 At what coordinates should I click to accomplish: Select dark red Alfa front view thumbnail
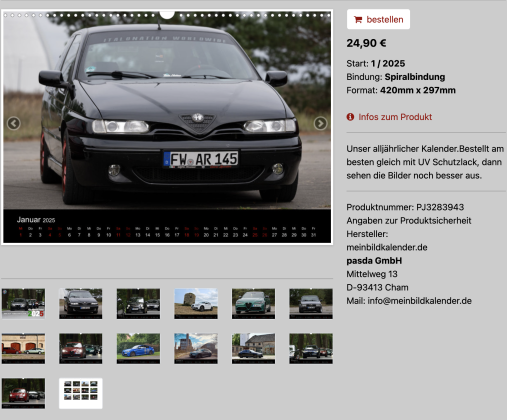point(81,348)
